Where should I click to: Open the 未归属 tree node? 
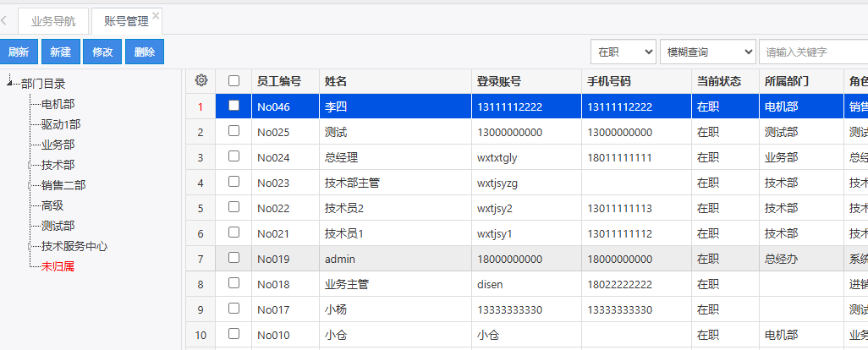(x=58, y=266)
